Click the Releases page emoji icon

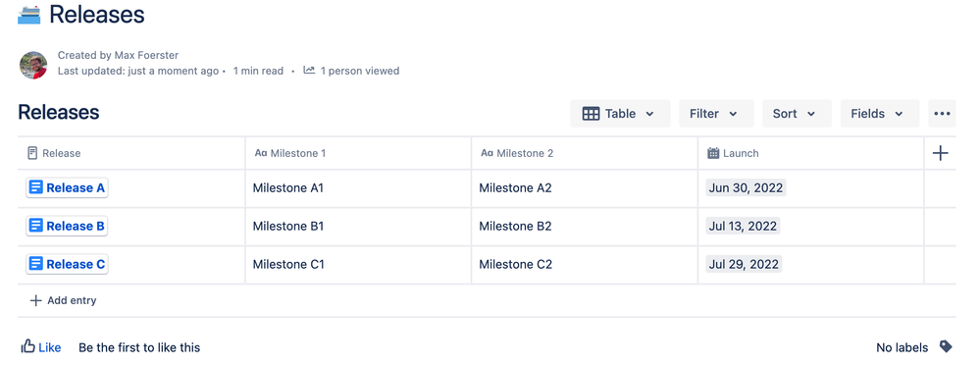(28, 15)
